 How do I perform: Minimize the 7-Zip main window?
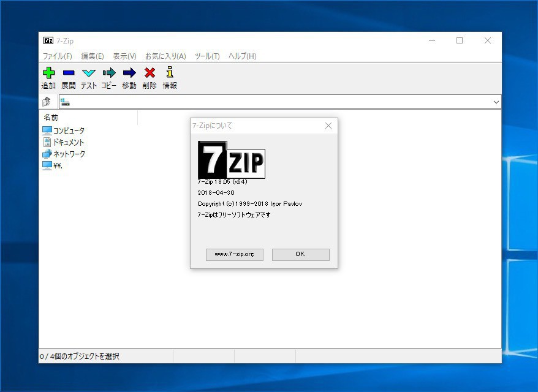click(x=432, y=40)
